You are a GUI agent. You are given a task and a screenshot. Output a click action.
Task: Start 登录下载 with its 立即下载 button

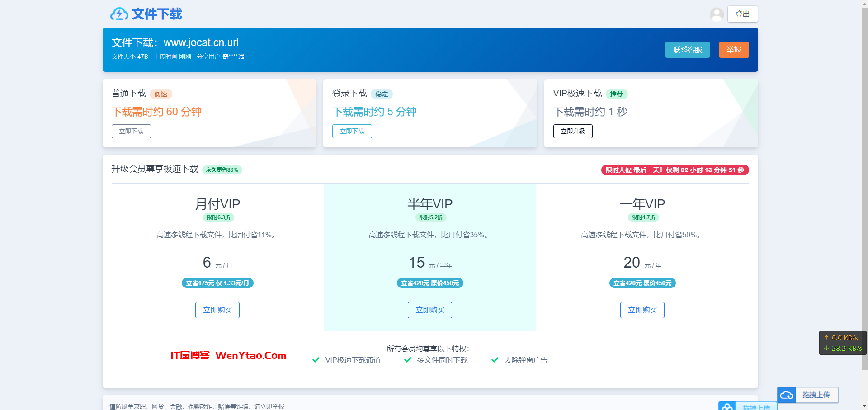point(352,131)
